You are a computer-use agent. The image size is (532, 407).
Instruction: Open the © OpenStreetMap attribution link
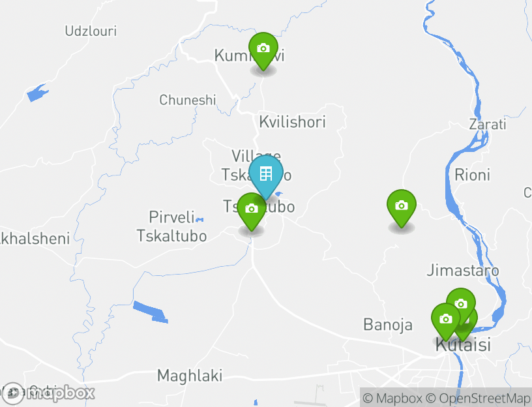[x=478, y=398]
